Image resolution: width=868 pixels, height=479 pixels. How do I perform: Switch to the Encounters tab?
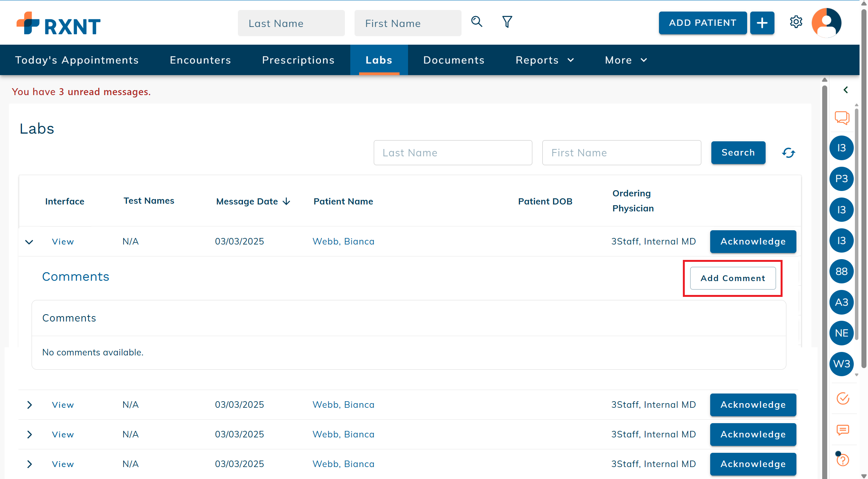pyautogui.click(x=200, y=60)
